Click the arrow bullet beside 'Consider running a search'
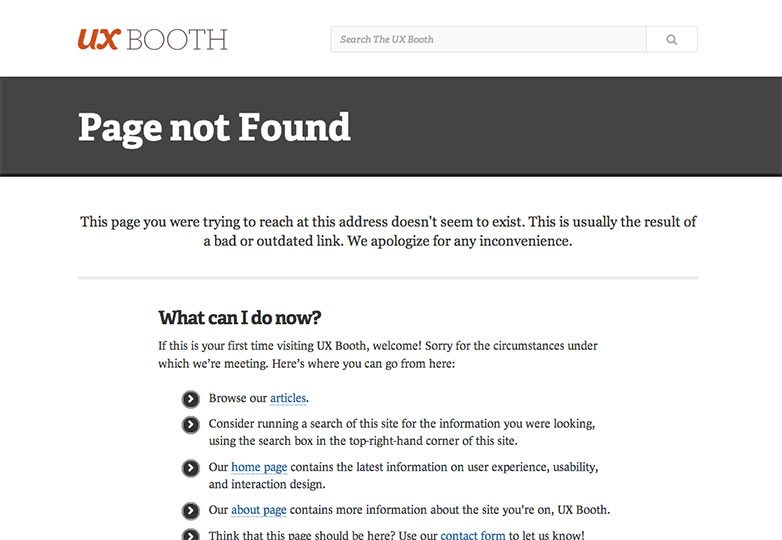This screenshot has height=540, width=782. [190, 425]
